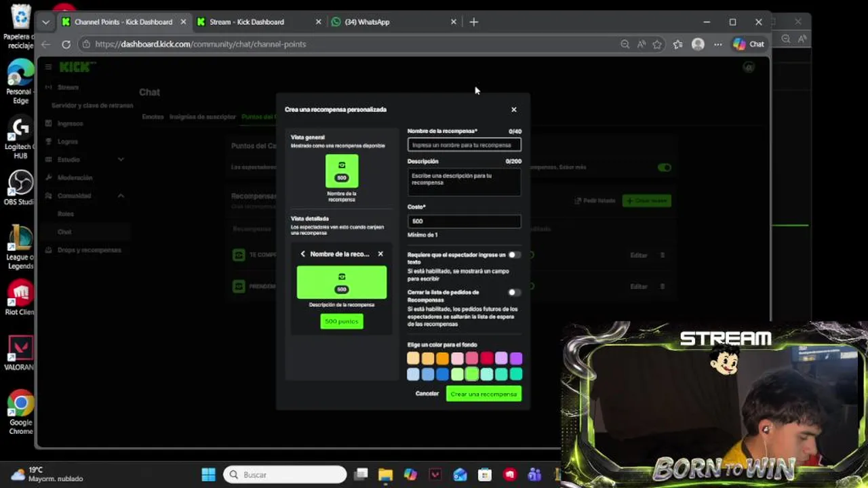Select the selected bright green color swatch
868x488 pixels.
(472, 374)
